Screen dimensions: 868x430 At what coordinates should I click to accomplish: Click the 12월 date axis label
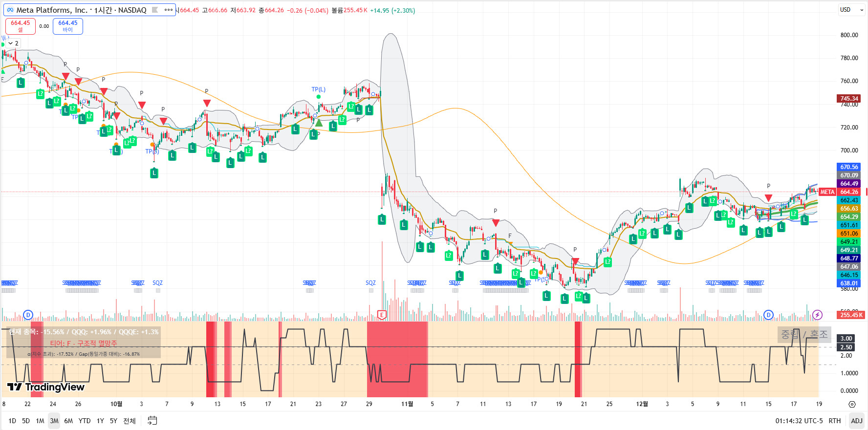(642, 404)
